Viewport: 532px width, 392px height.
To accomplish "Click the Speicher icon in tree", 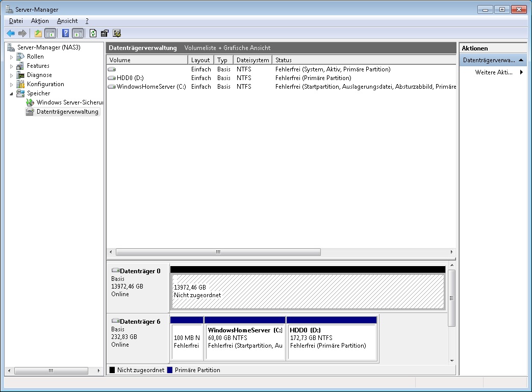I will pos(20,93).
